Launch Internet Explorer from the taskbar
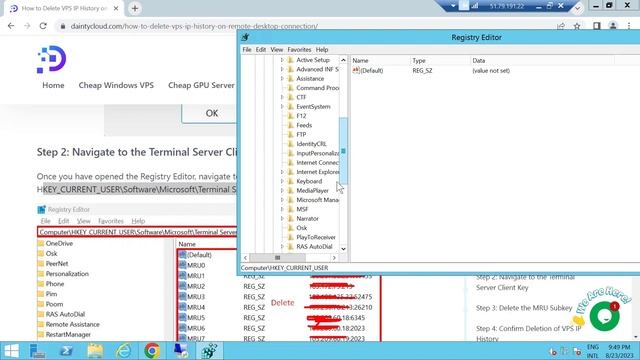Viewport: 640px width, 360px height. click(123, 351)
